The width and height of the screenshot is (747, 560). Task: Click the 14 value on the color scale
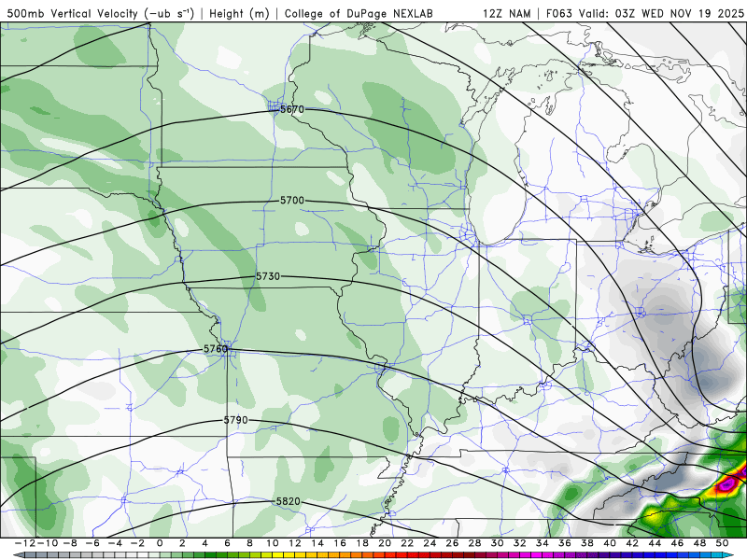click(317, 543)
